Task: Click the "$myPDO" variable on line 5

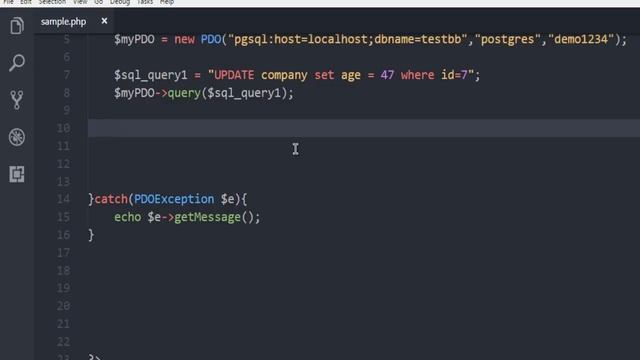Action: (134, 40)
